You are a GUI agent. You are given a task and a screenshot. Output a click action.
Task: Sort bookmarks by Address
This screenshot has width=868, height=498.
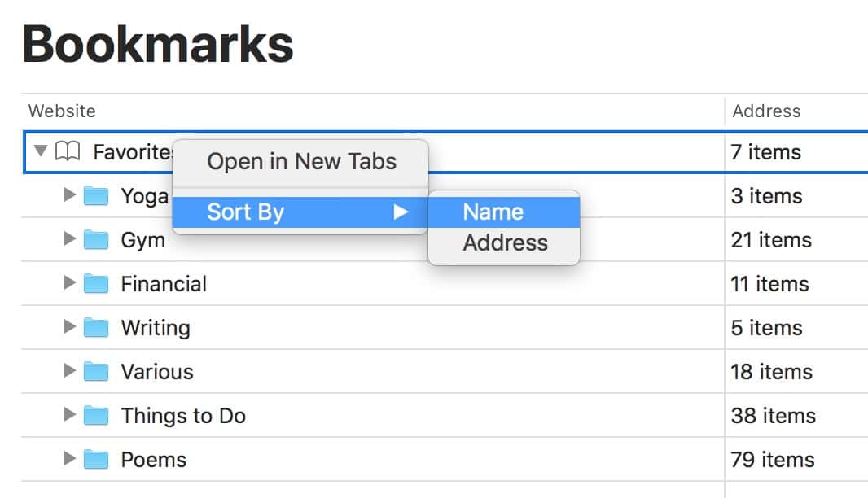(505, 242)
